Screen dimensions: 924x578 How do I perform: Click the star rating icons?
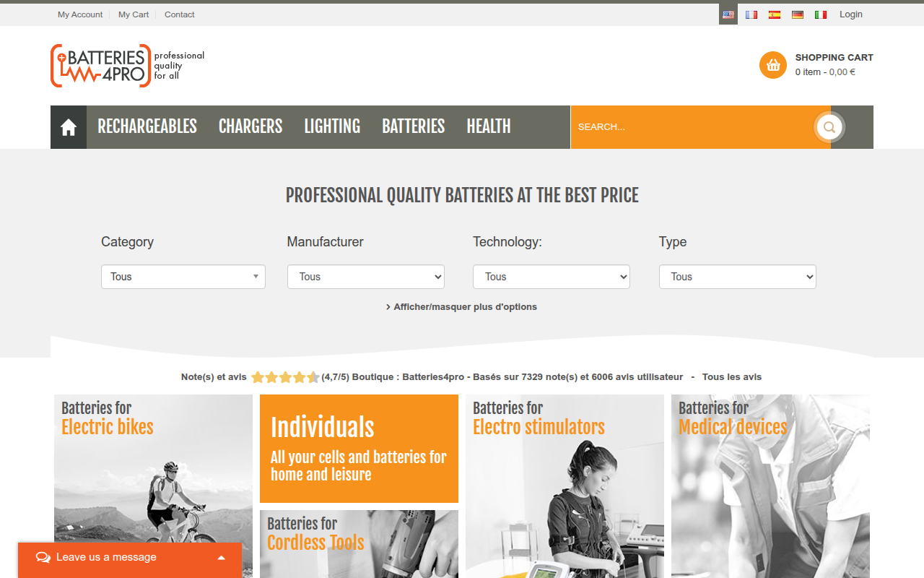(285, 377)
